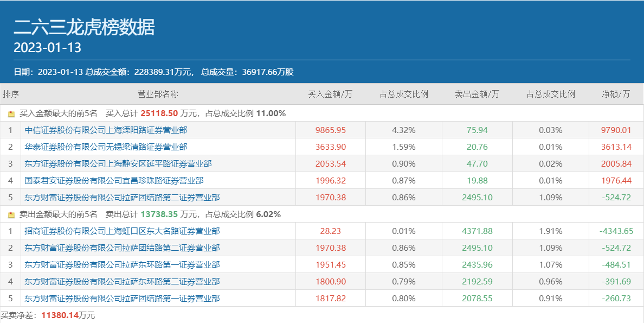This screenshot has width=644, height=323.
Task: Select 东方证券上海静安区延平路营业部 link
Action: pyautogui.click(x=118, y=164)
